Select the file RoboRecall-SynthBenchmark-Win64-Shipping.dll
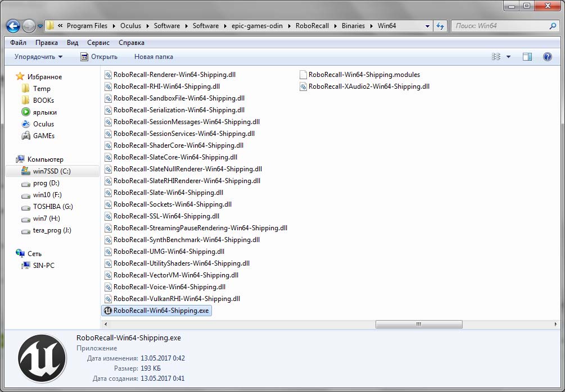Image resolution: width=565 pixels, height=392 pixels. pyautogui.click(x=182, y=240)
